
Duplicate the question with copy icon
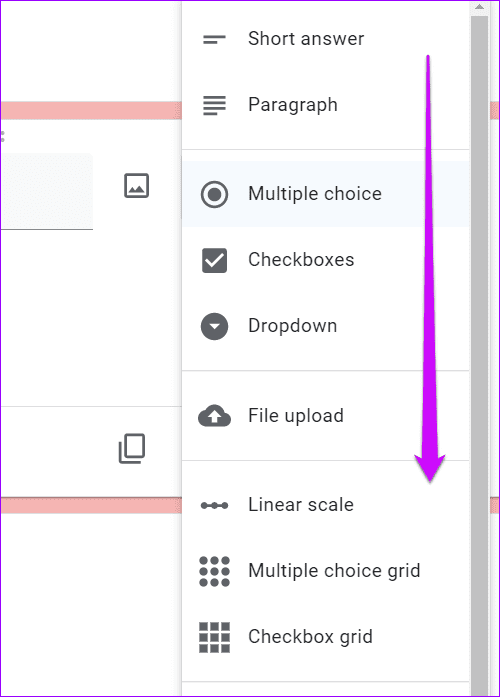coord(132,449)
